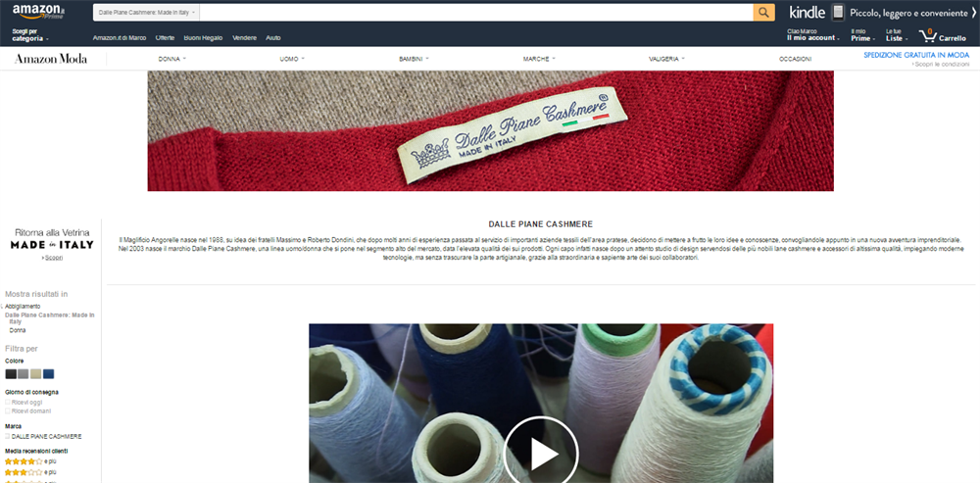Check the Ricevi oggi checkbox
This screenshot has height=483, width=980.
(8, 403)
